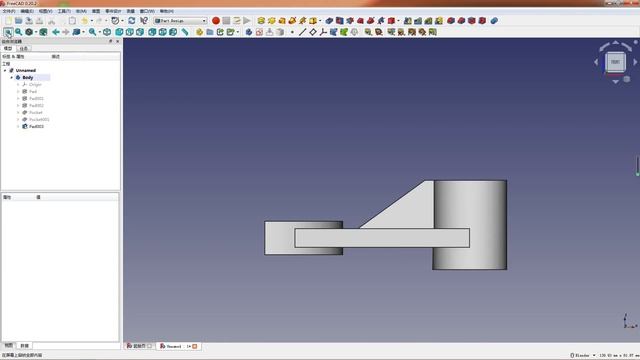Click the Measure distance ruler icon
The width and height of the screenshot is (640, 360).
[x=185, y=32]
